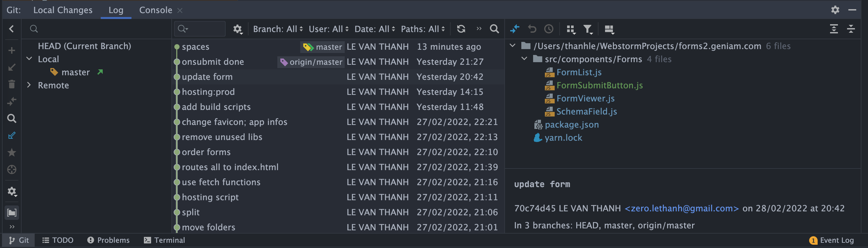Click the Navigate Log to Branch target icon
The height and width of the screenshot is (248, 868).
(12, 169)
